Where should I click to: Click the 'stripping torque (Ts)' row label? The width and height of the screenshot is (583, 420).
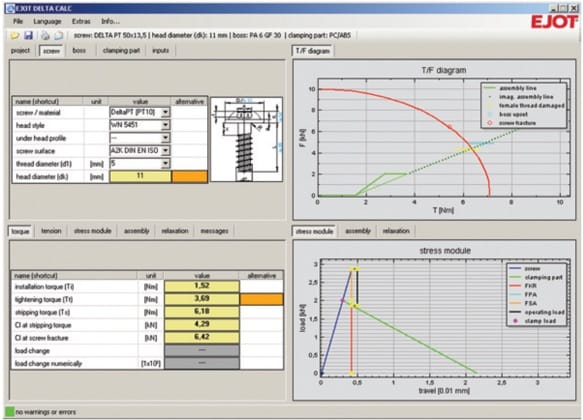point(43,312)
